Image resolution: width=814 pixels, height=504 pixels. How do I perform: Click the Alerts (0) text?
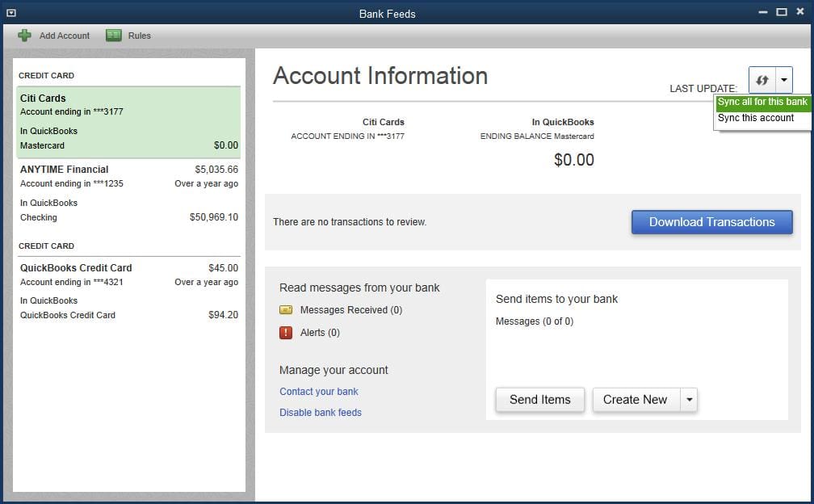[x=320, y=333]
